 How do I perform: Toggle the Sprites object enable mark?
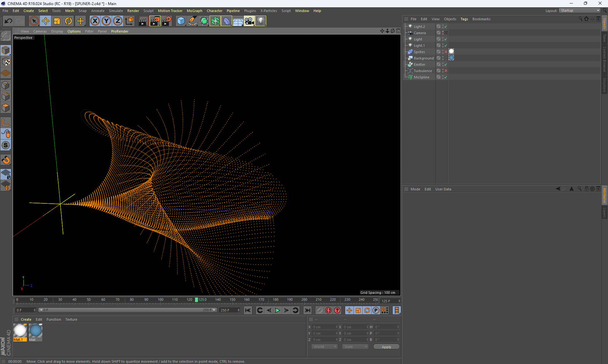pyautogui.click(x=446, y=52)
